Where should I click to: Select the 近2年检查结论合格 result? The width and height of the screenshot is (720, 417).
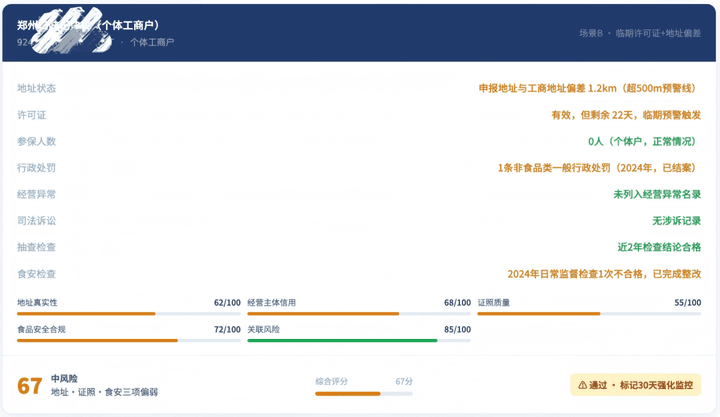[x=659, y=247]
